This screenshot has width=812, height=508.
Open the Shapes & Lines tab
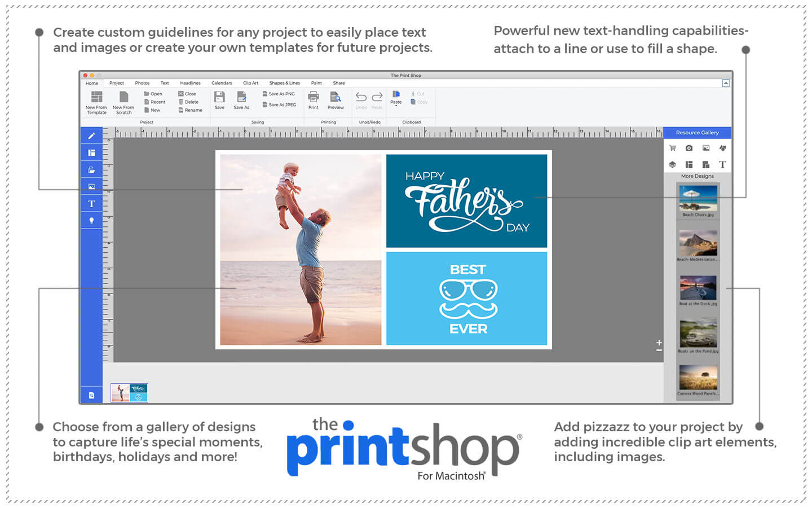click(285, 83)
